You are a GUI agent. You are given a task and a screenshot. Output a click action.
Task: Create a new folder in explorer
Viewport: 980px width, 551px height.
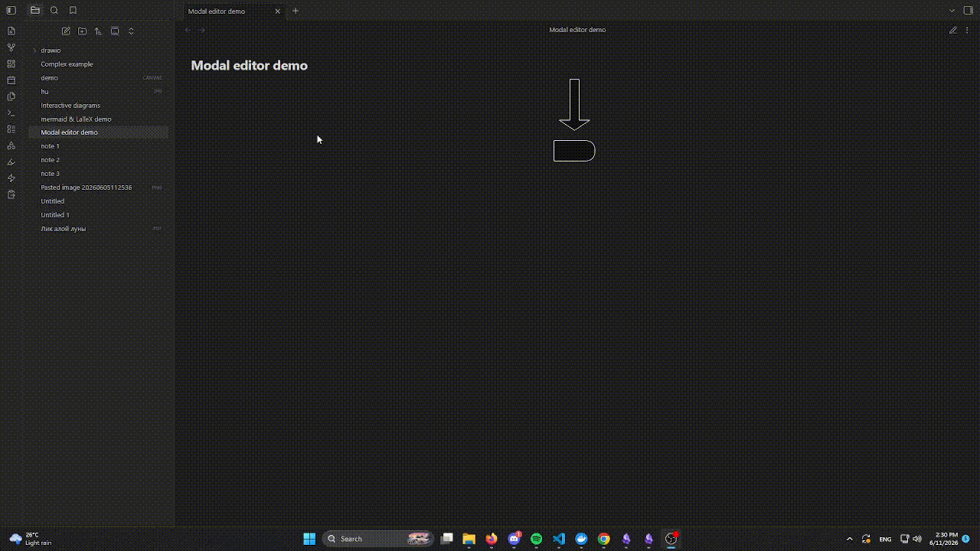[x=82, y=31]
